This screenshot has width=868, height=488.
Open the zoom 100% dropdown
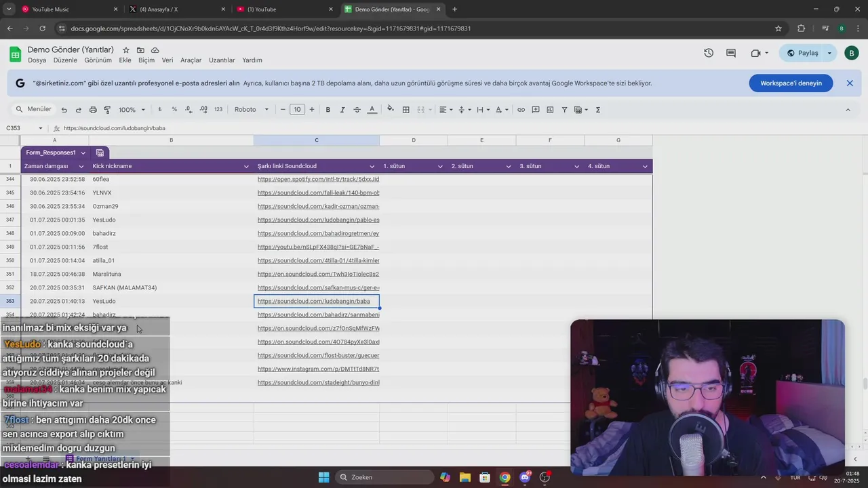pyautogui.click(x=132, y=110)
